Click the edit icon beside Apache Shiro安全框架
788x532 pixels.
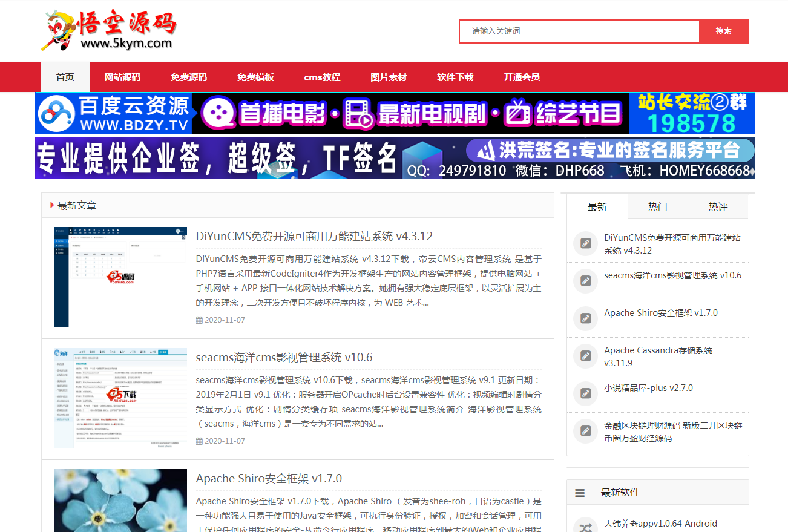point(585,318)
